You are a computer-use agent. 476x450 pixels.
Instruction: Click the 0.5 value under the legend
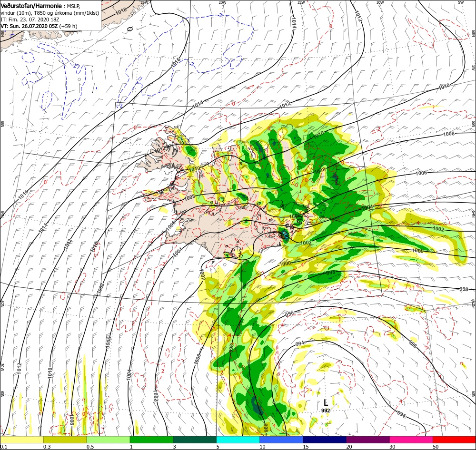pyautogui.click(x=90, y=447)
